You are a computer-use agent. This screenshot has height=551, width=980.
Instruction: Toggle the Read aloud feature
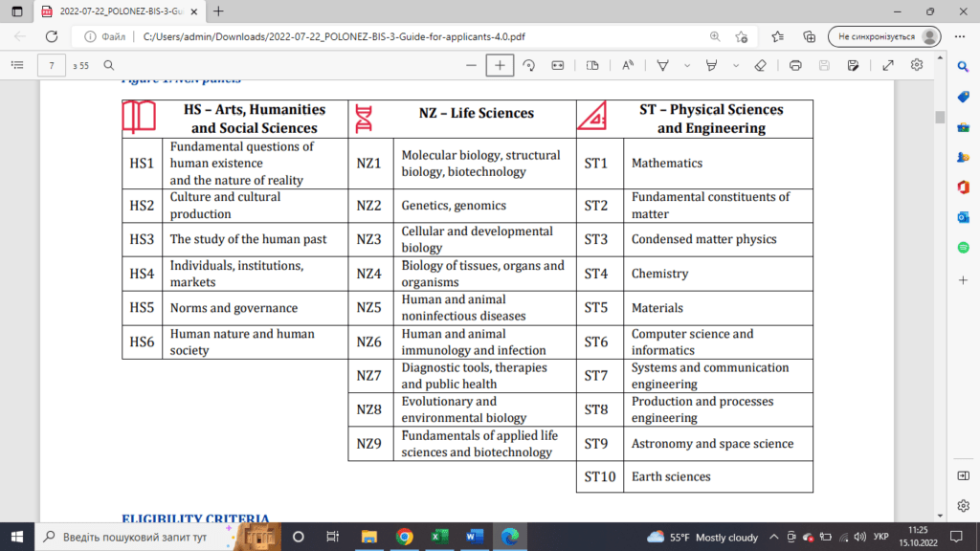pos(628,65)
